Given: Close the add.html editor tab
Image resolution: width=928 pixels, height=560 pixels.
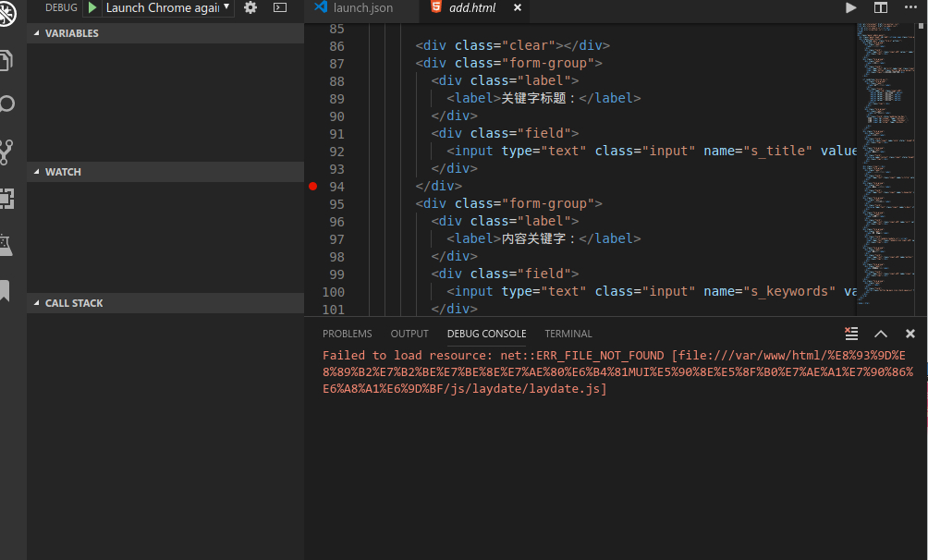Looking at the screenshot, I should [517, 8].
